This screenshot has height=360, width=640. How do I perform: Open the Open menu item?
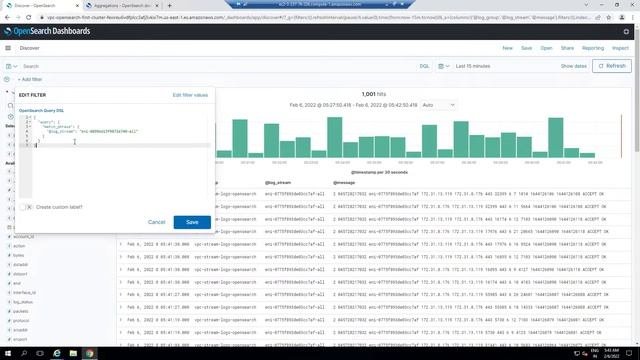(546, 48)
